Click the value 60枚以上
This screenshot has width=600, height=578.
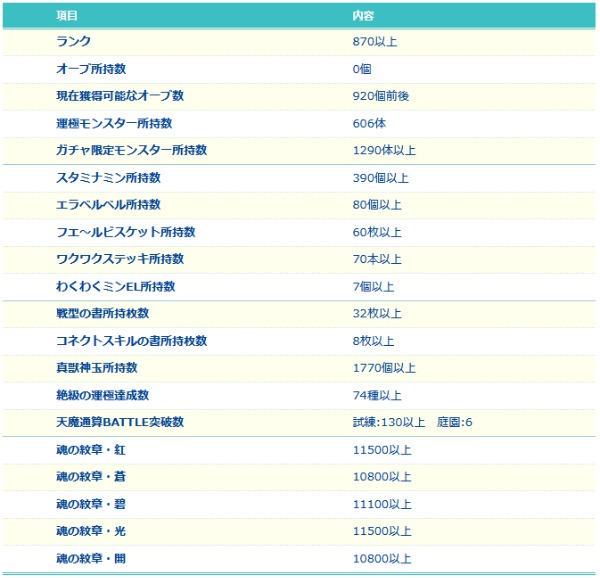pyautogui.click(x=377, y=232)
